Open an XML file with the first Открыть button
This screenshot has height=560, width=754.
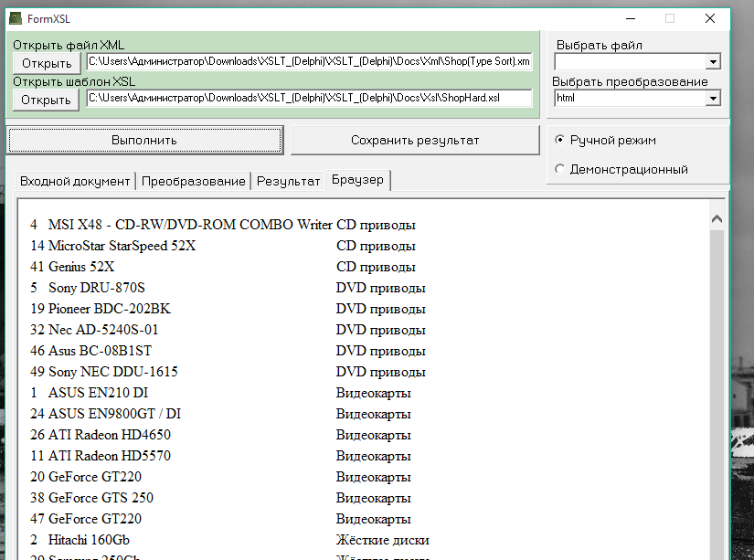(x=47, y=63)
